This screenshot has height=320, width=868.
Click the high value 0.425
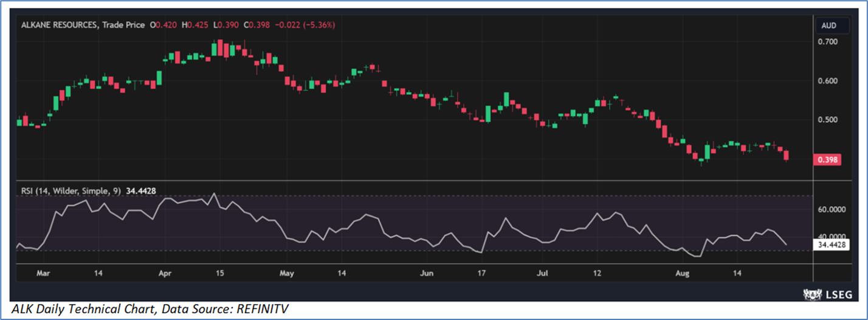(199, 25)
